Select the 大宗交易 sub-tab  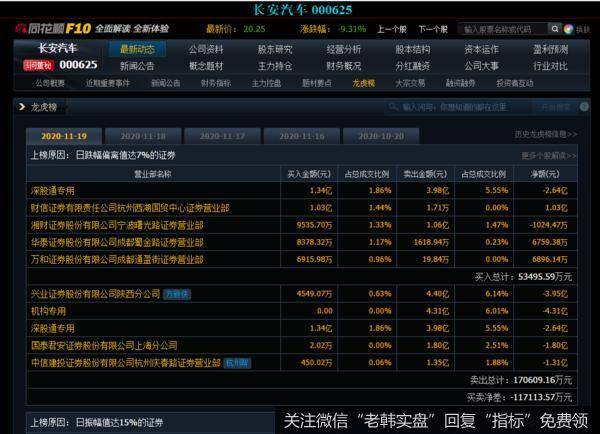410,83
